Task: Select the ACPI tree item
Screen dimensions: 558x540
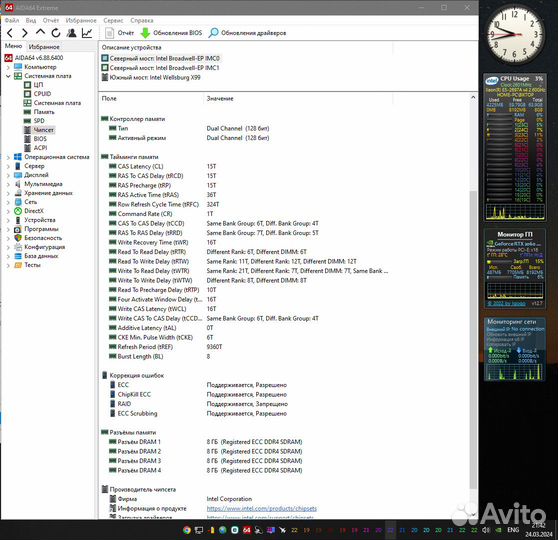Action: (40, 148)
